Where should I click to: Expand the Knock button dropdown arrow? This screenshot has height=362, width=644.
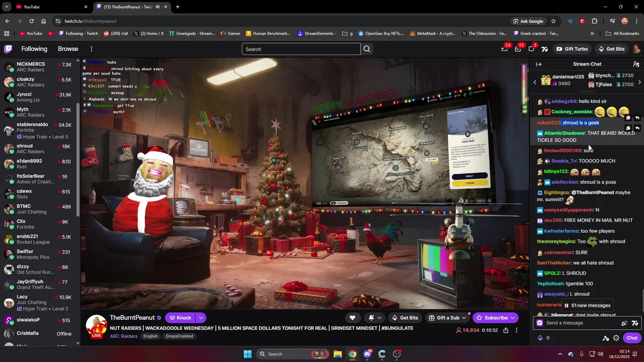point(201,318)
